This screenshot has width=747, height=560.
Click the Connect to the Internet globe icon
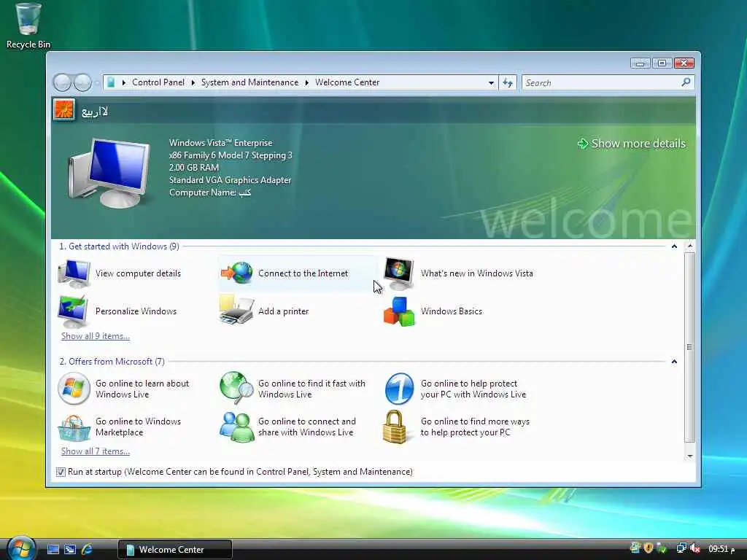click(x=237, y=273)
